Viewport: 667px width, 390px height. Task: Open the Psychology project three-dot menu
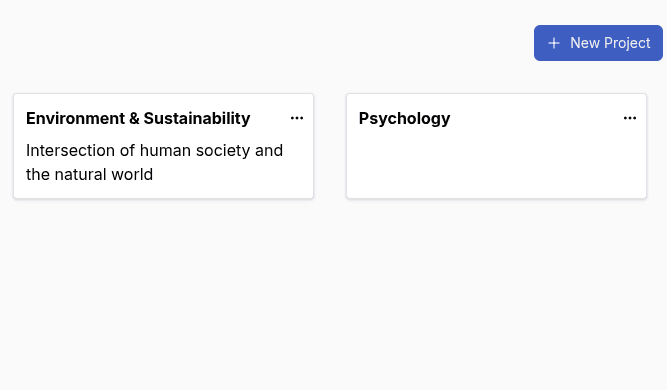pos(630,118)
